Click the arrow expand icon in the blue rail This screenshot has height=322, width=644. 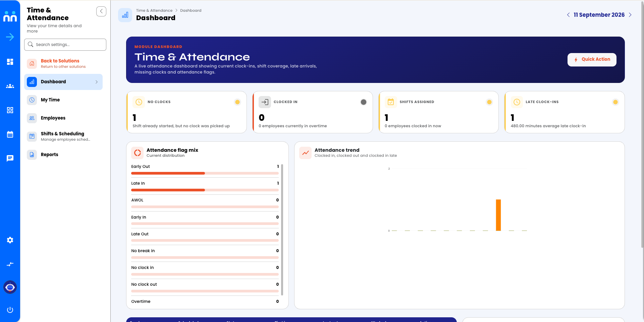[x=10, y=37]
